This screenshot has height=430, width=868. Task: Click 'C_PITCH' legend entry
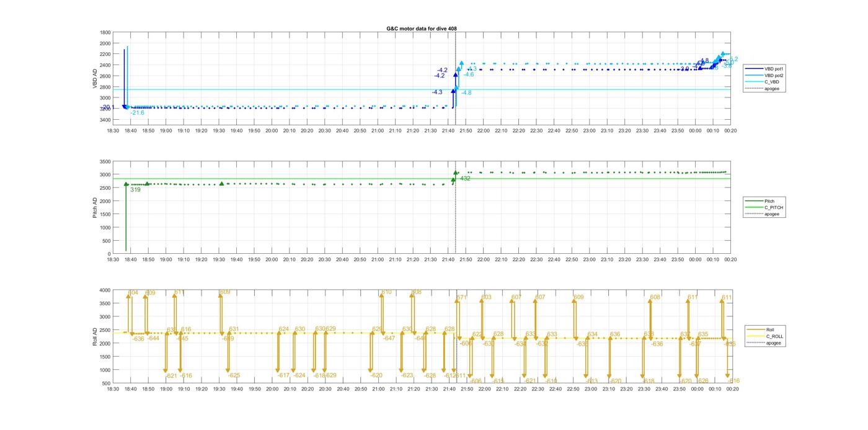[x=774, y=207]
